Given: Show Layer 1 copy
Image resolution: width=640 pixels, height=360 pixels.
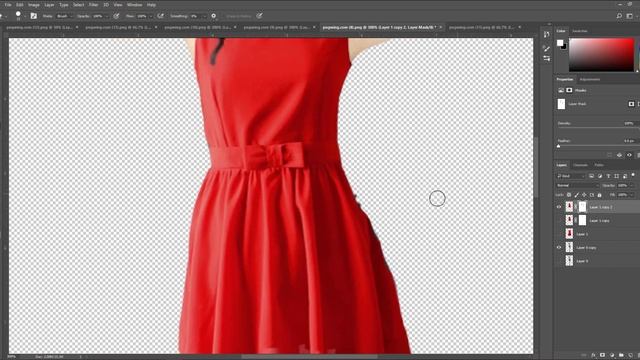Looking at the screenshot, I should coord(559,220).
